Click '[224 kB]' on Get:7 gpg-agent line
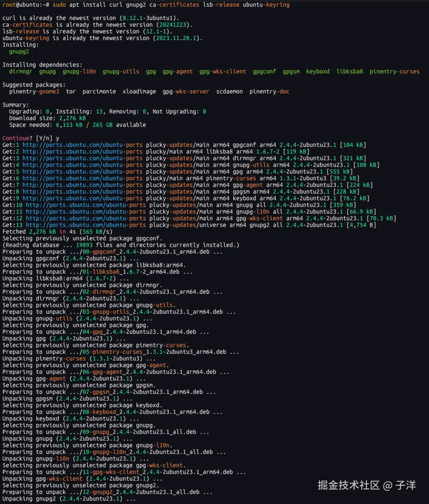This screenshot has width=429, height=504. [360, 185]
